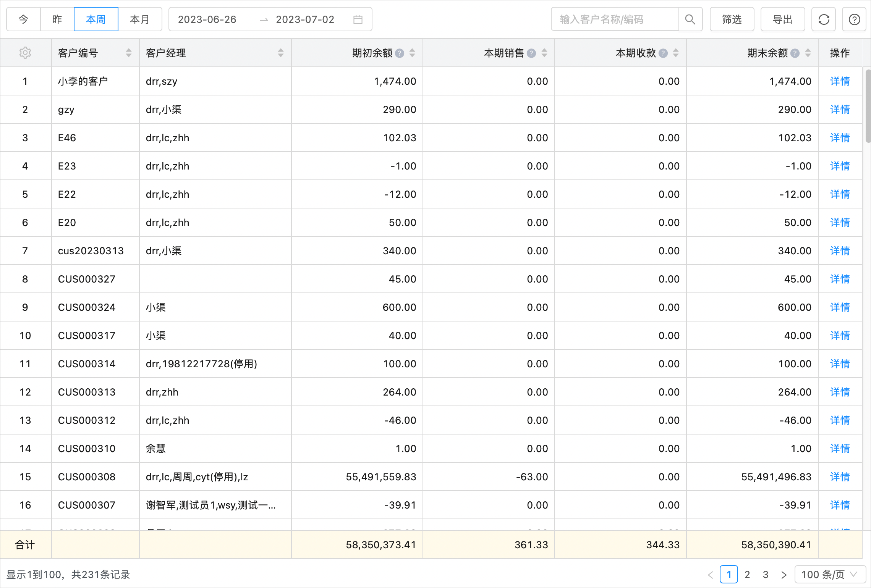Sort by 客户编号 column
Image resolution: width=871 pixels, height=588 pixels.
click(x=129, y=53)
